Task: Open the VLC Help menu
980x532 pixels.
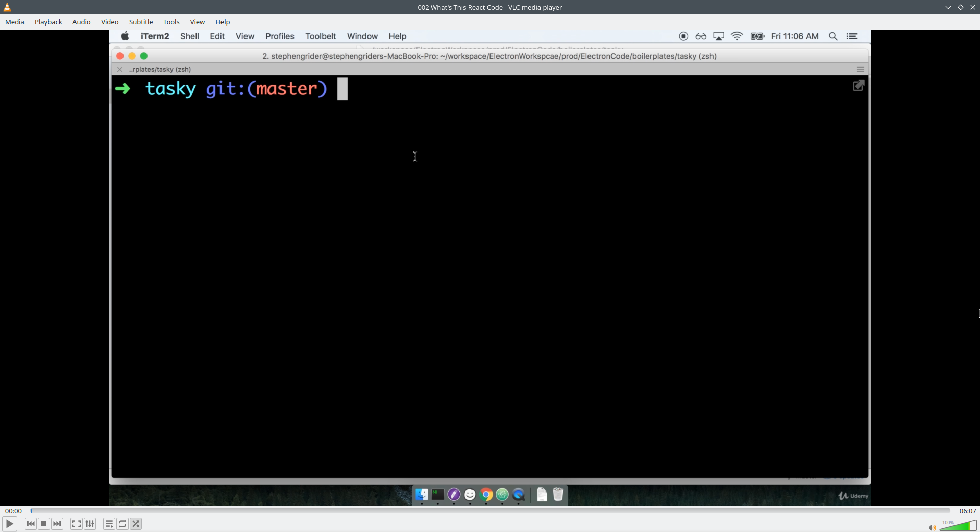Action: point(223,22)
